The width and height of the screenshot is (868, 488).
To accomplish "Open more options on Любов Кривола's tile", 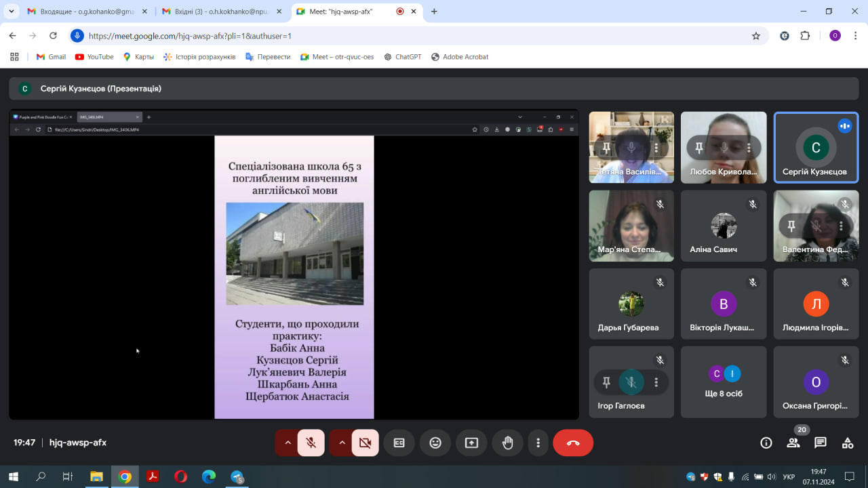I will tap(749, 148).
